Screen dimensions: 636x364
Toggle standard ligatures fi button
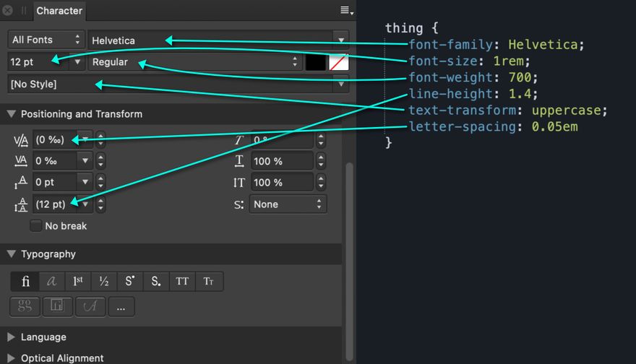coord(25,281)
